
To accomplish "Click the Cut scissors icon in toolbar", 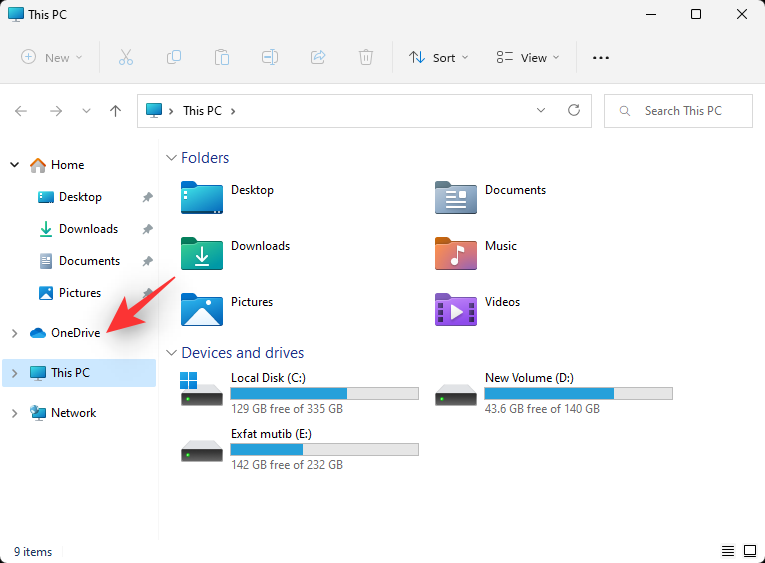I will [x=125, y=57].
